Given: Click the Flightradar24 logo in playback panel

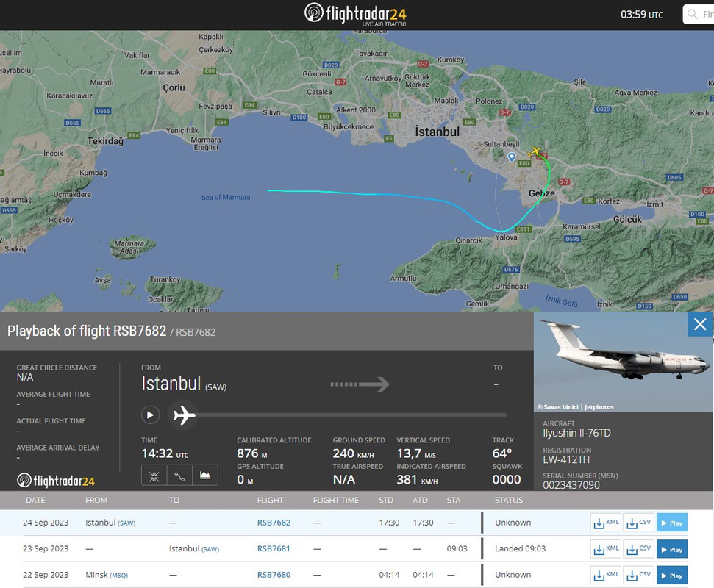Looking at the screenshot, I should click(x=56, y=480).
